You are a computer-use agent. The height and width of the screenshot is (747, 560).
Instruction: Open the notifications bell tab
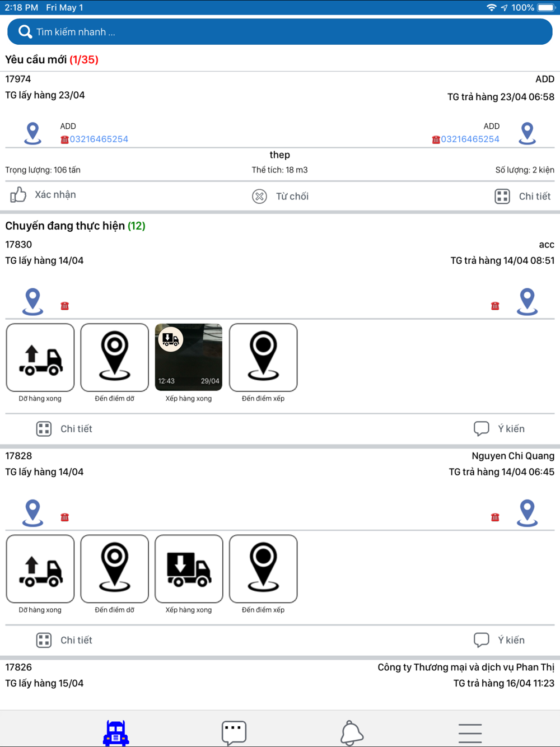(x=352, y=732)
